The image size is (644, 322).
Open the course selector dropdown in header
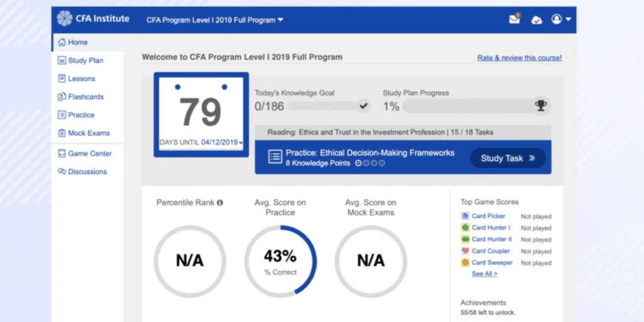pos(215,19)
